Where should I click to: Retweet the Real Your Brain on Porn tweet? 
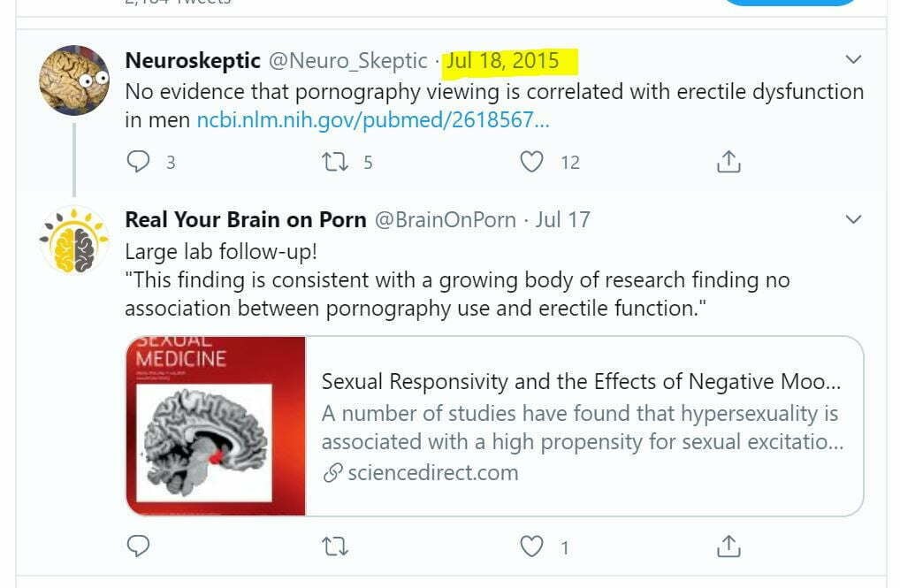(335, 546)
